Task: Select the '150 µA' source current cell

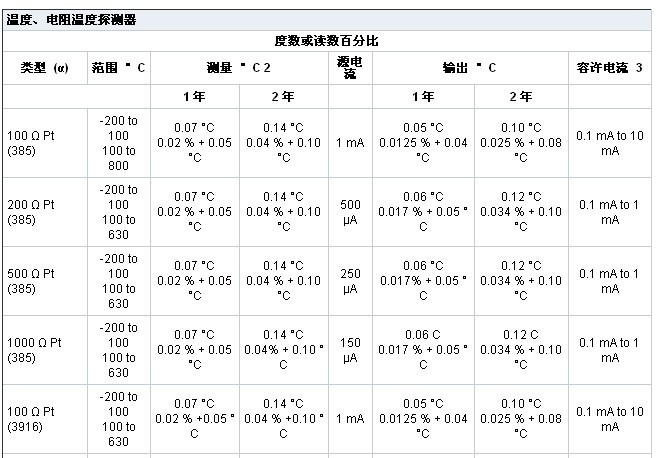Action: [350, 350]
